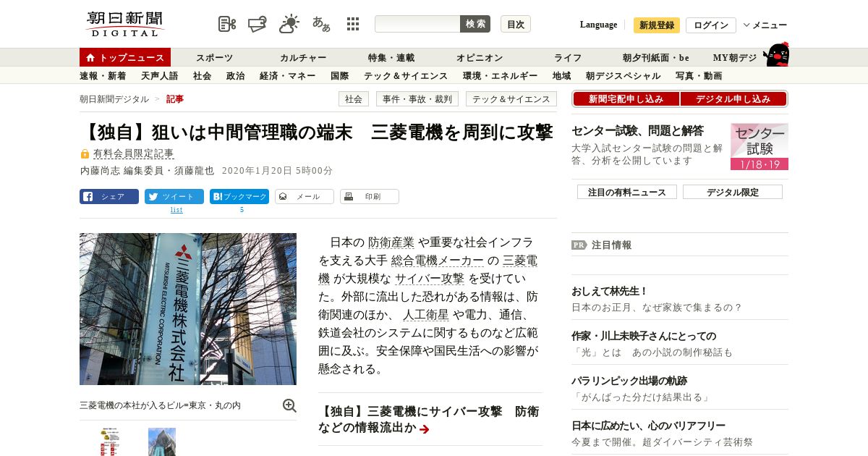
Task: Open the センター試験 1/18・19 banner
Action: click(x=759, y=146)
